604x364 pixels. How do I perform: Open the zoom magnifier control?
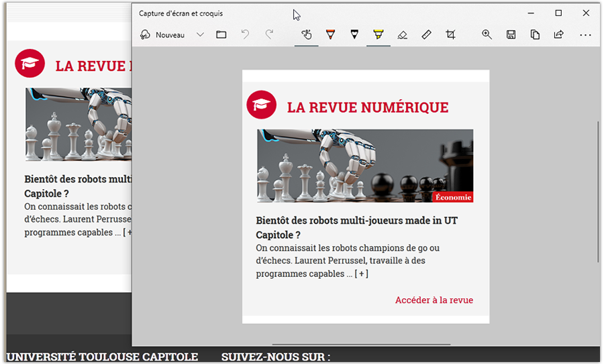487,35
